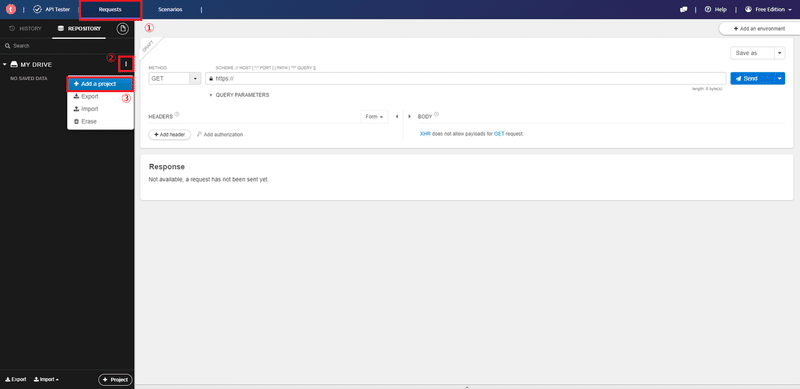Open My Drive three-dot options menu

point(126,64)
